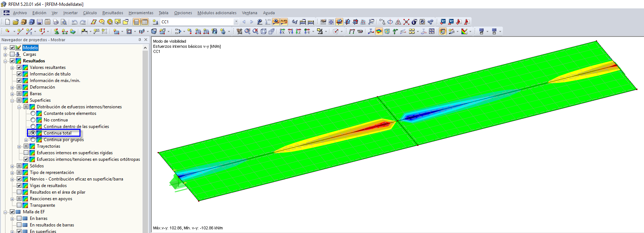
Task: Switch to isometric cube view
Action: pyautogui.click(x=264, y=31)
